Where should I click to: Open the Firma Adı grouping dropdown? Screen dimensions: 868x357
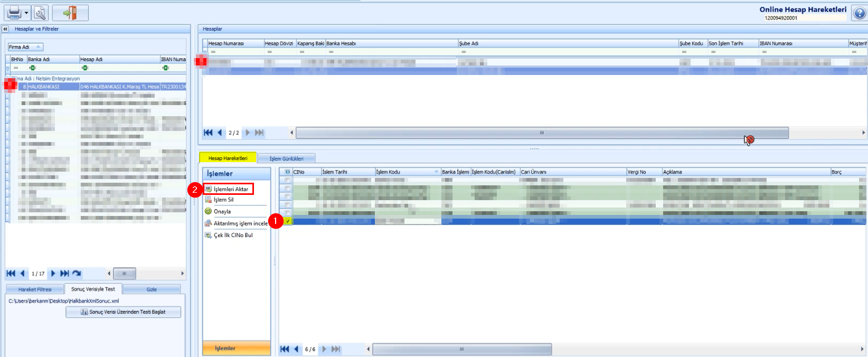point(25,47)
